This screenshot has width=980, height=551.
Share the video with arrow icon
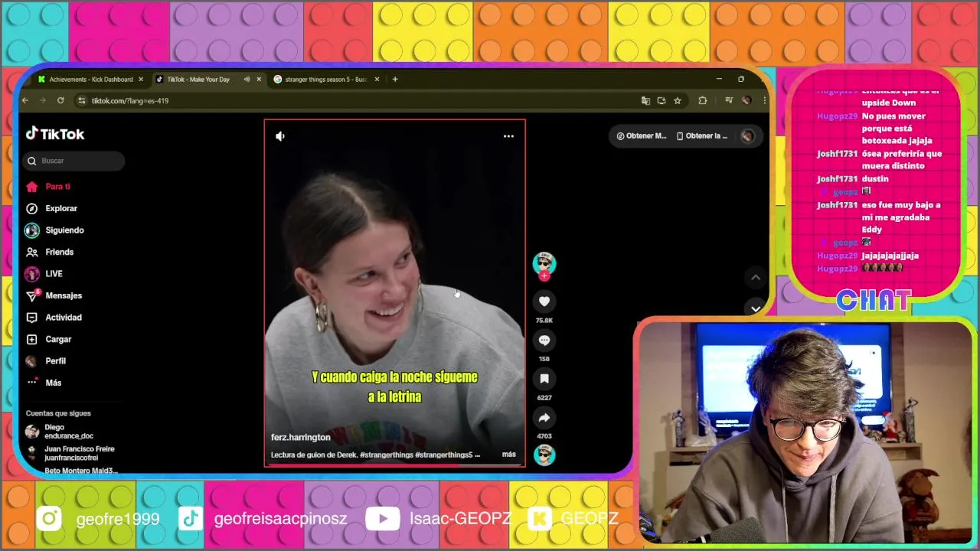click(544, 418)
